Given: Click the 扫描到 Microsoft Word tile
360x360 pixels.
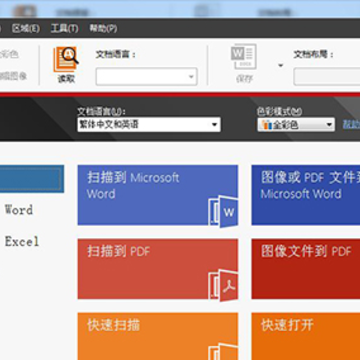Looking at the screenshot, I should tap(158, 195).
